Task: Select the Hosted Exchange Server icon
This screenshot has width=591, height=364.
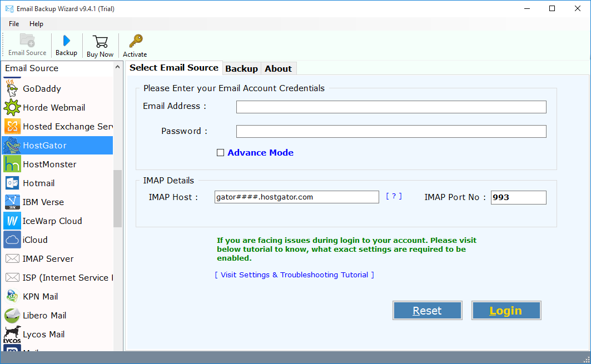Action: coord(12,126)
